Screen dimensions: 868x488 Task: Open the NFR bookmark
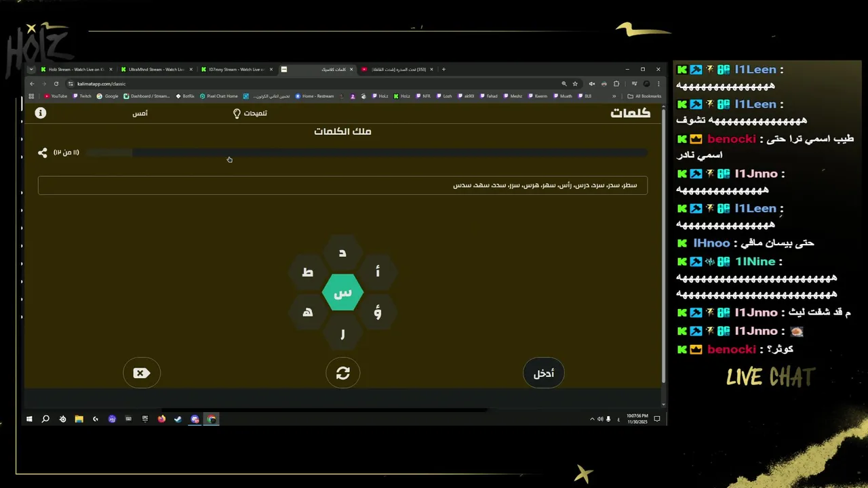423,96
